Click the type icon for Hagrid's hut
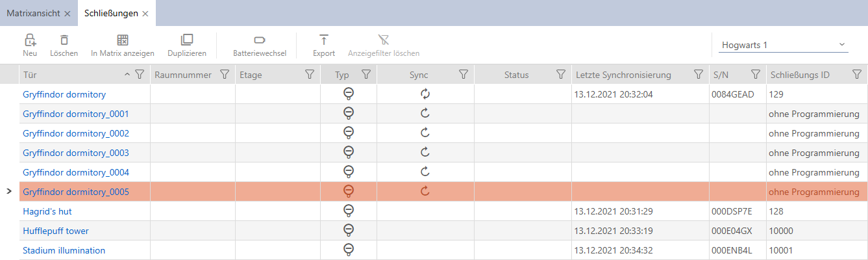Viewport: 868px width, 260px height. (349, 211)
